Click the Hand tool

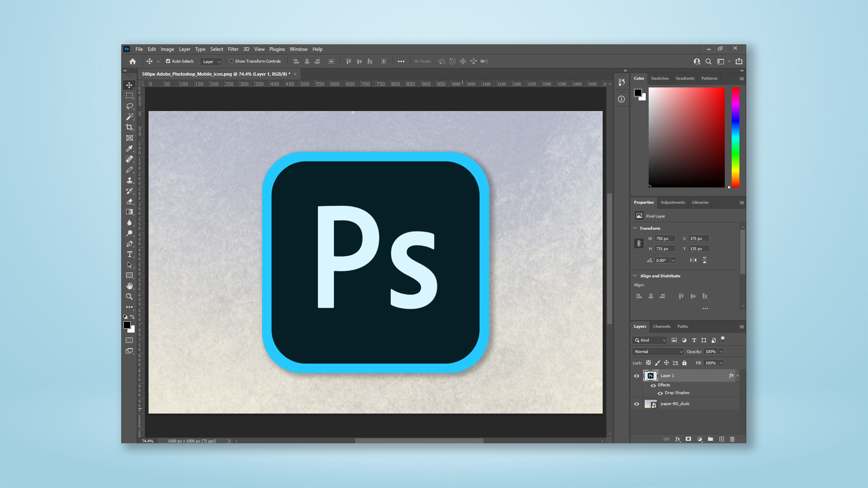[x=129, y=285]
